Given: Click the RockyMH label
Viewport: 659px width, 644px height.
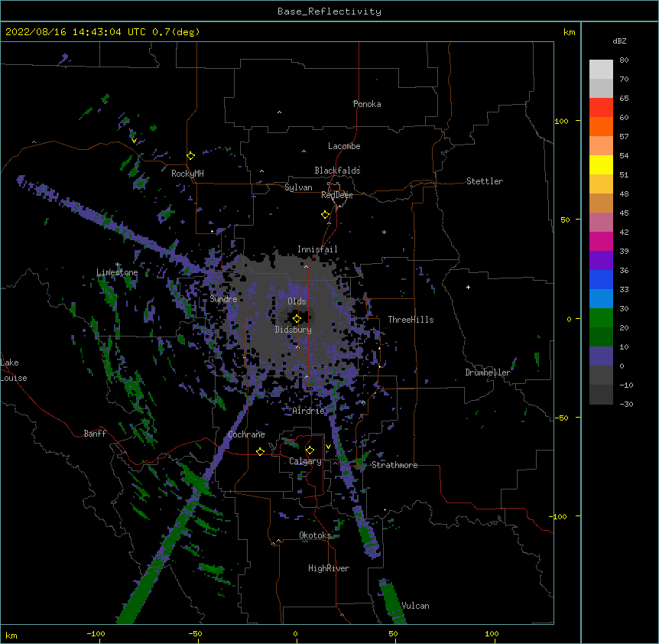Looking at the screenshot, I should click(x=187, y=174).
